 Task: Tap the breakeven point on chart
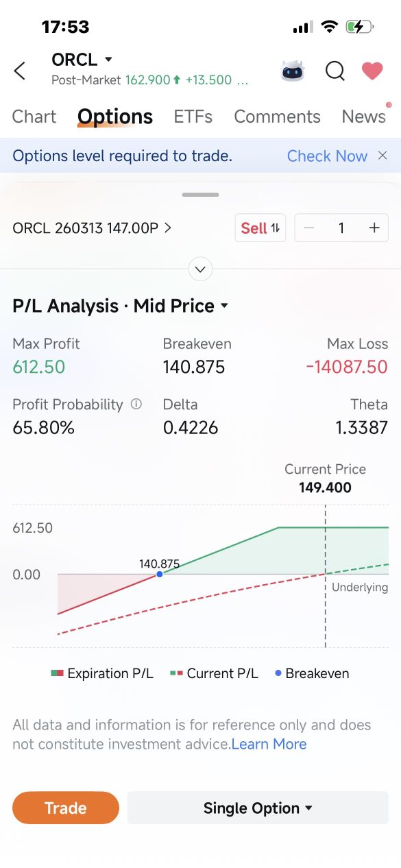click(160, 574)
